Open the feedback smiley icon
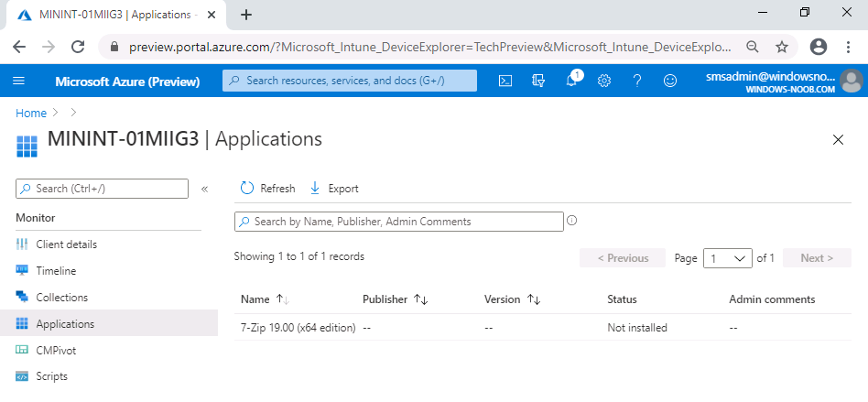The image size is (868, 402). (670, 81)
